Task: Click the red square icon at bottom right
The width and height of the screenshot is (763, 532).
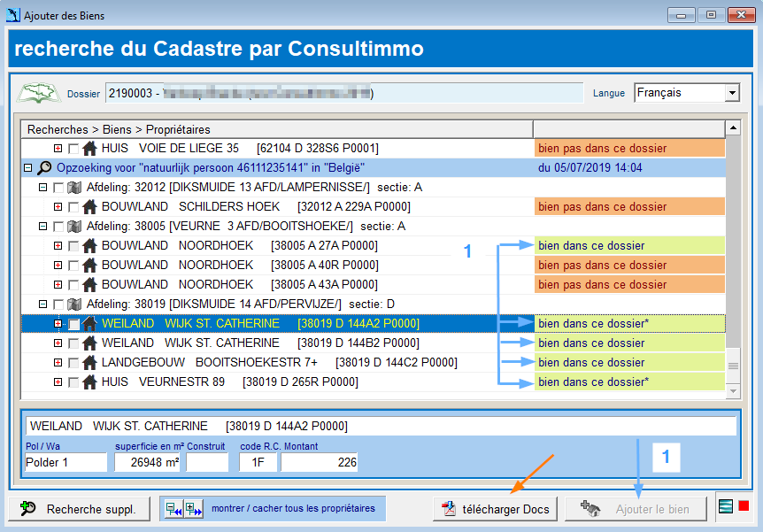Action: pos(744,505)
